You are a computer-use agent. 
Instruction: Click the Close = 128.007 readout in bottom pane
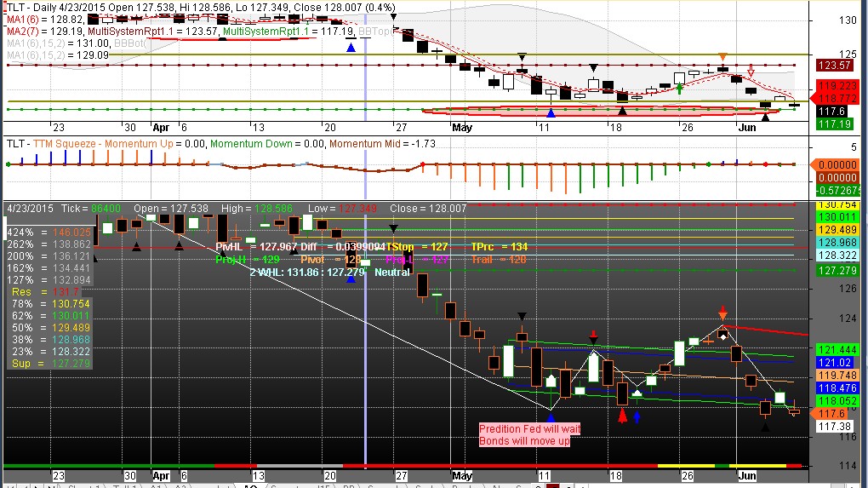click(428, 209)
